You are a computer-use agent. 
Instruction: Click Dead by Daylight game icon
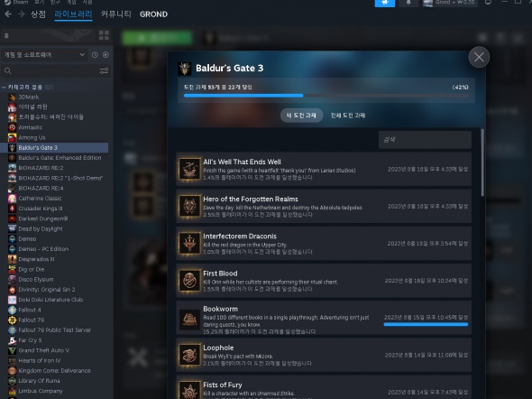click(x=13, y=229)
